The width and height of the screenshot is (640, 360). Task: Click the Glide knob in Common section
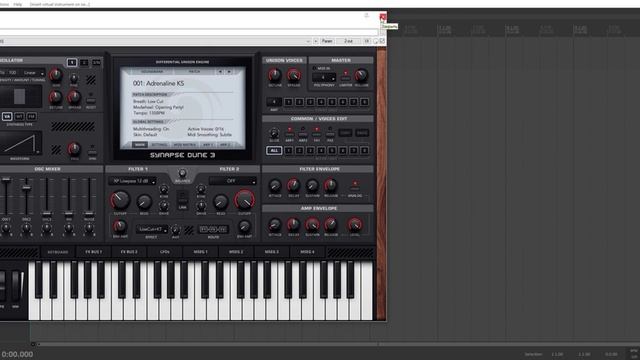[x=274, y=133]
